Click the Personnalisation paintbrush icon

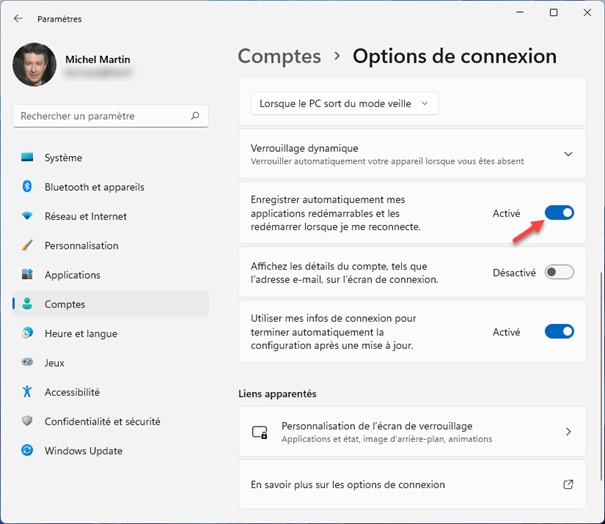[27, 246]
